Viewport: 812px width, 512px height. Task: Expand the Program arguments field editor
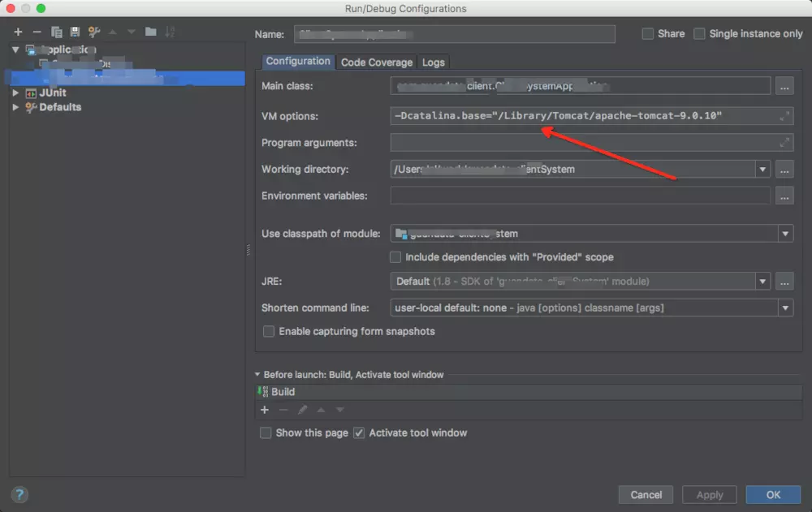tap(784, 142)
